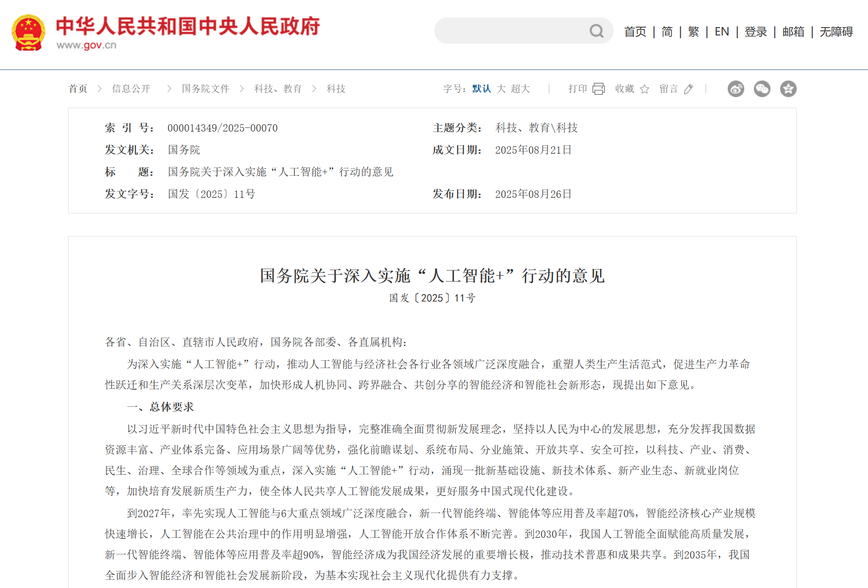This screenshot has height=588, width=868.
Task: Click inside the search input box
Action: pos(506,30)
